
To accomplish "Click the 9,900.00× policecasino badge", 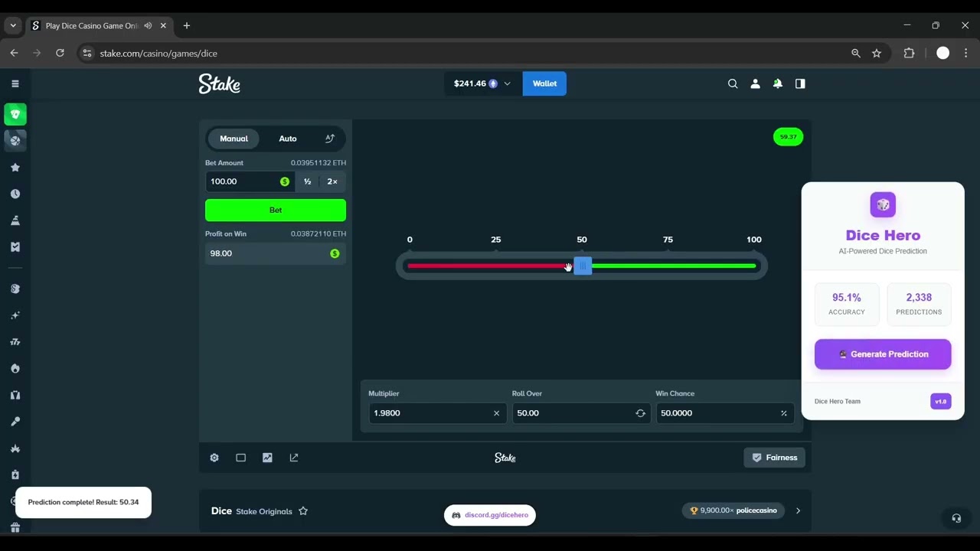I will pyautogui.click(x=734, y=510).
